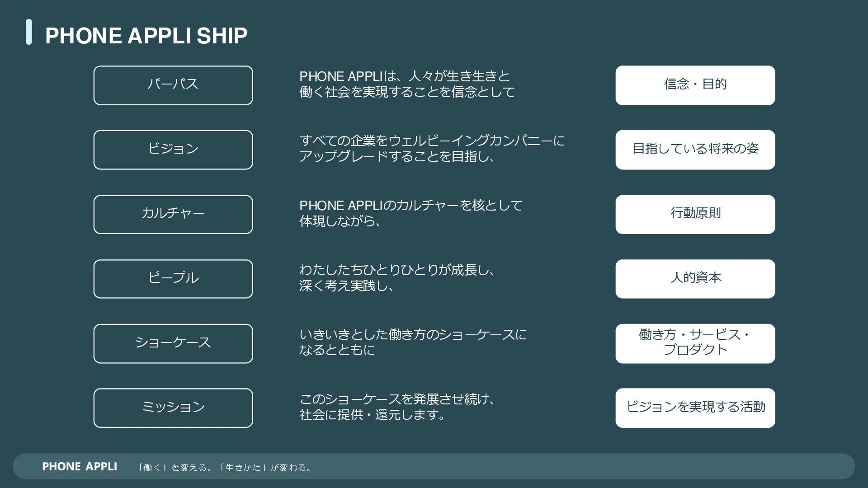868x488 pixels.
Task: Click the ビジョンを実現する活動 white label
Action: (695, 408)
